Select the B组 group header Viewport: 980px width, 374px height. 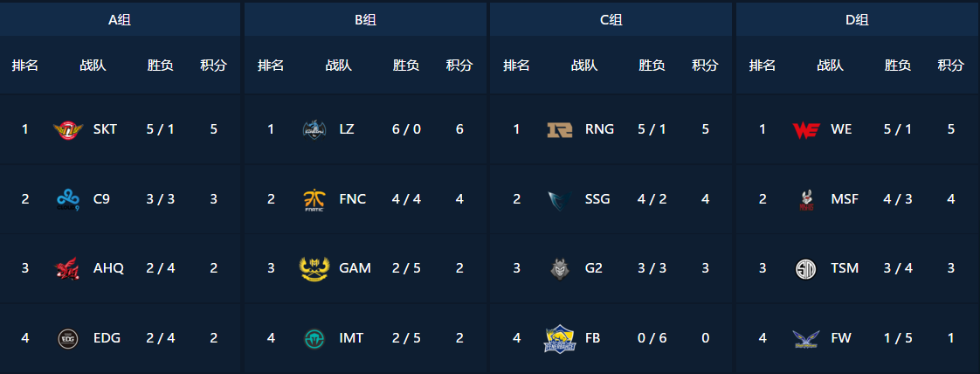(366, 19)
